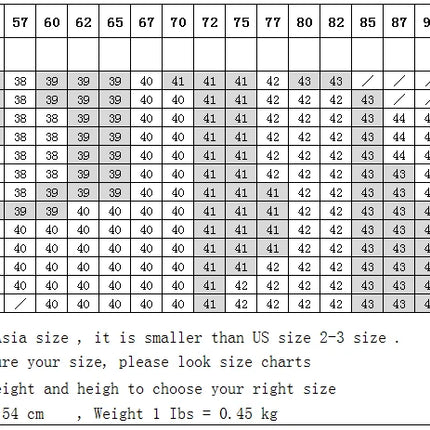Select the top slash cell under 85

coord(367,81)
